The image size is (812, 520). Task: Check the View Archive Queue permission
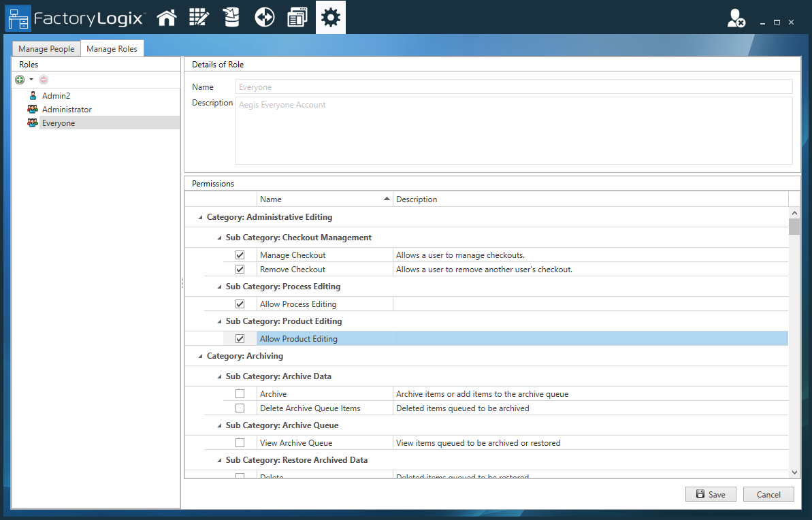(x=240, y=442)
